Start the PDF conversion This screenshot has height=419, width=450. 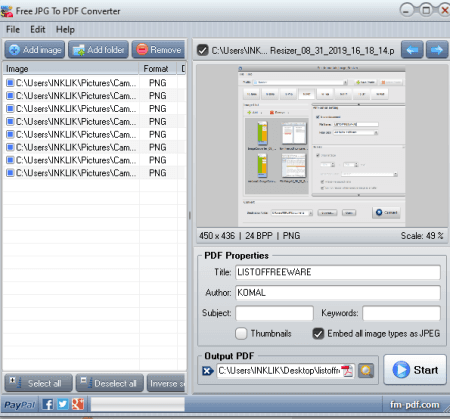415,370
